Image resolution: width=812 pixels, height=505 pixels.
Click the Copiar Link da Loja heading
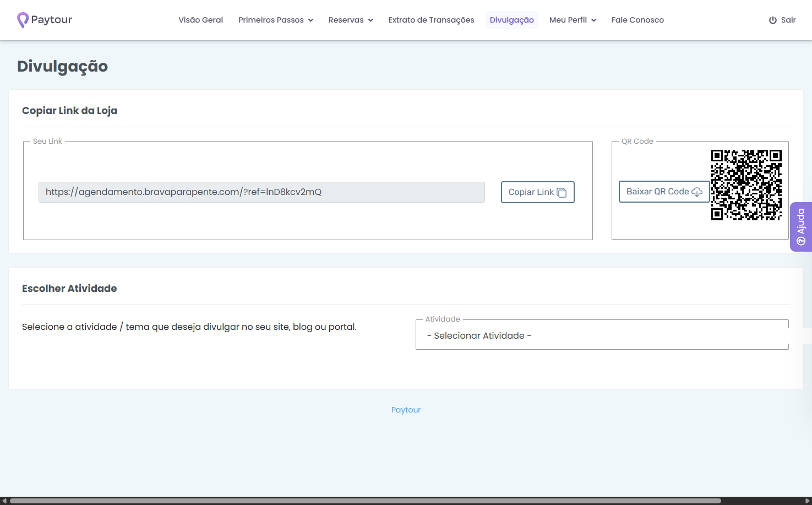(69, 111)
